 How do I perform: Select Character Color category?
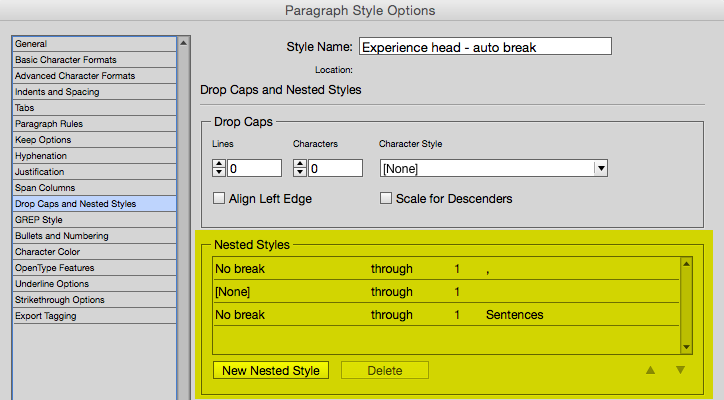point(95,252)
